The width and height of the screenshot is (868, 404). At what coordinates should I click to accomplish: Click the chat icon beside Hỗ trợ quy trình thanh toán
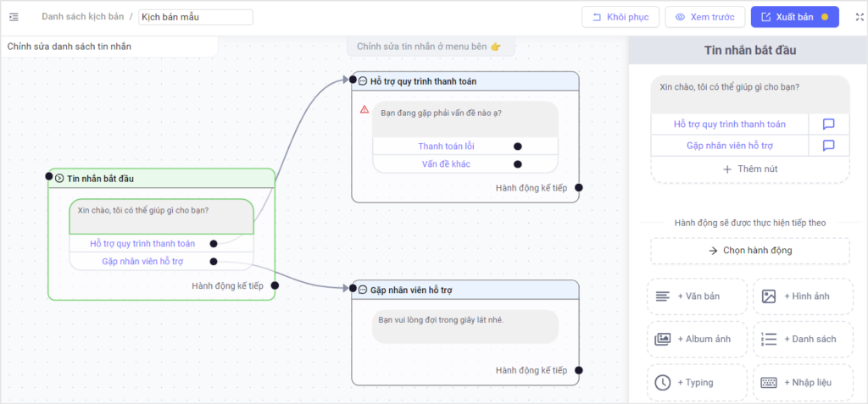click(x=829, y=124)
